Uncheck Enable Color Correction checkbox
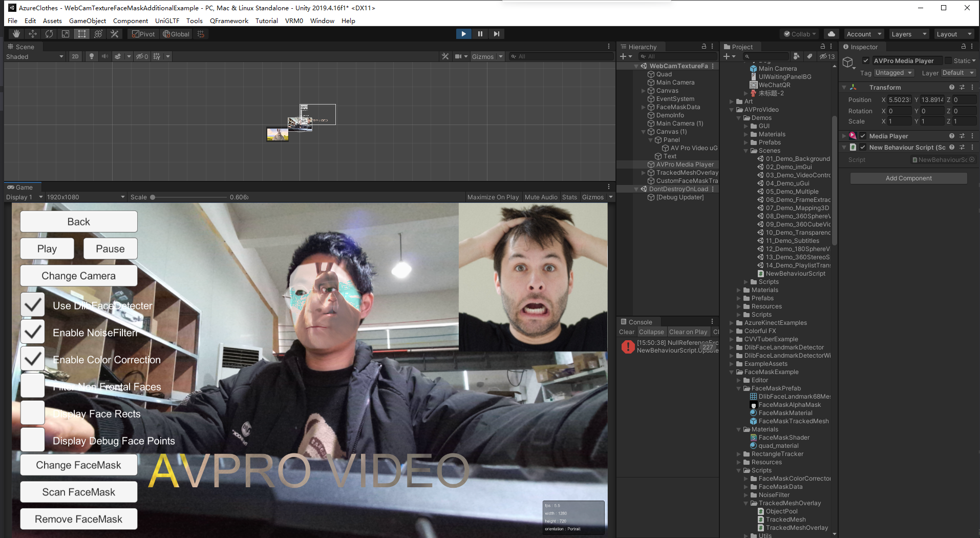The height and width of the screenshot is (538, 980). pos(33,360)
